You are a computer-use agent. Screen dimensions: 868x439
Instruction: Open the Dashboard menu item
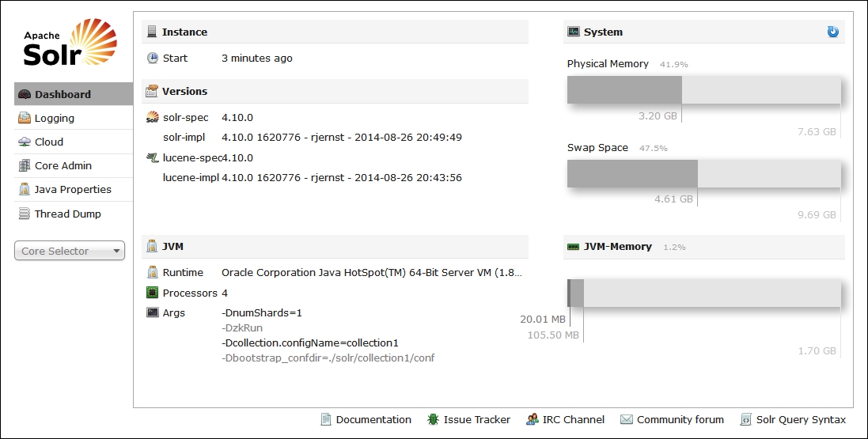coord(74,94)
